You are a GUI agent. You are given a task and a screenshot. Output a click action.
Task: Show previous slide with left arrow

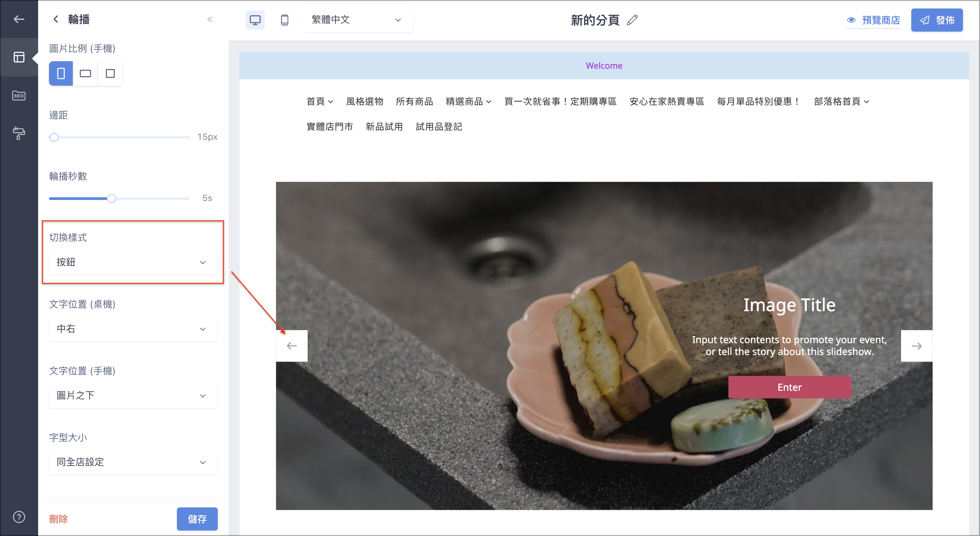tap(292, 346)
